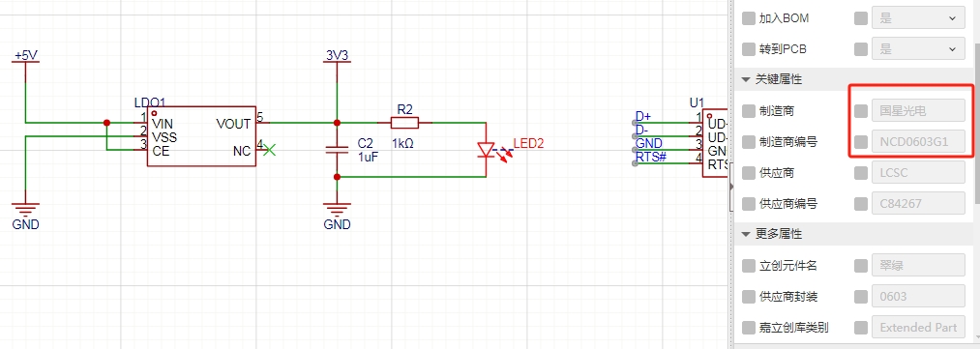
Task: Enable the 制造商 attribute checkbox
Action: coord(748,111)
